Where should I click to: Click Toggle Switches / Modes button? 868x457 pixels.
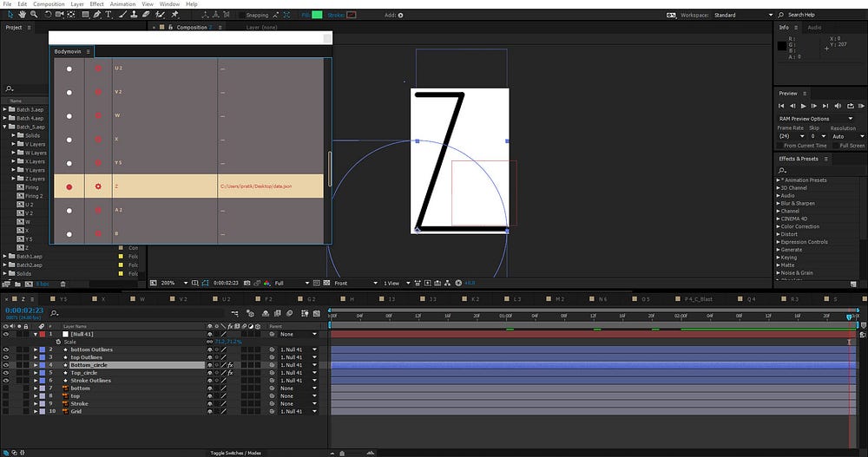[235, 453]
